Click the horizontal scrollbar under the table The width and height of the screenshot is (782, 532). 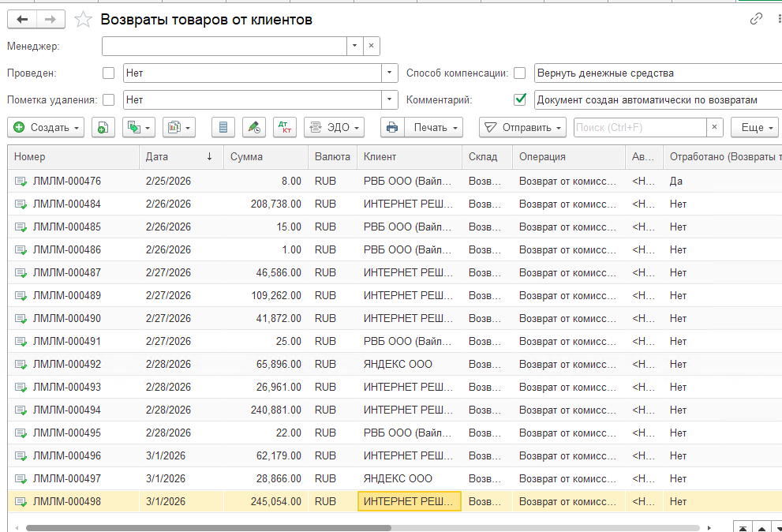208,527
